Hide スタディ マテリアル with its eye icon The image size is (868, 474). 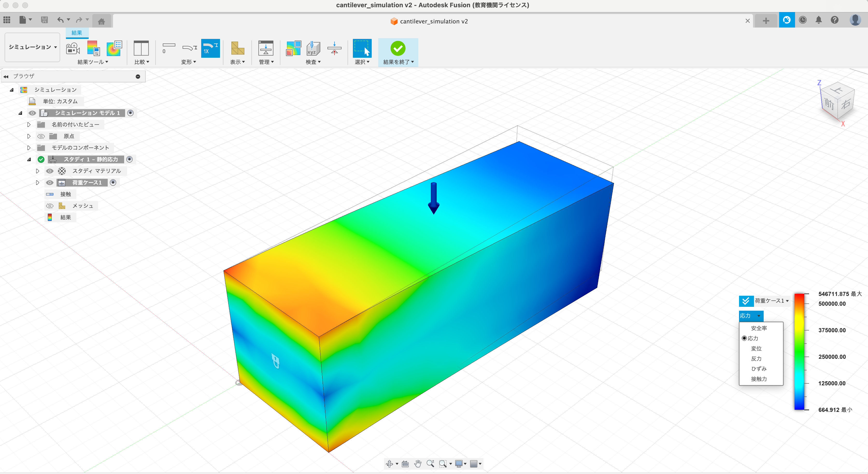point(50,171)
